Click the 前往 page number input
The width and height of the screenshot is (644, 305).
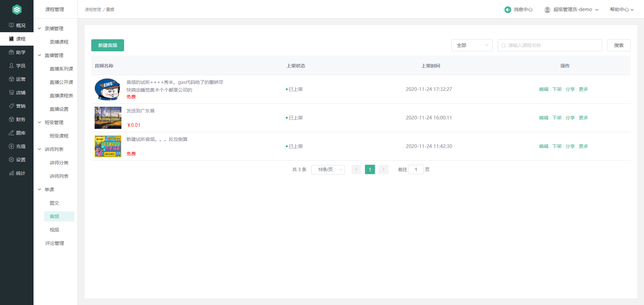[416, 169]
